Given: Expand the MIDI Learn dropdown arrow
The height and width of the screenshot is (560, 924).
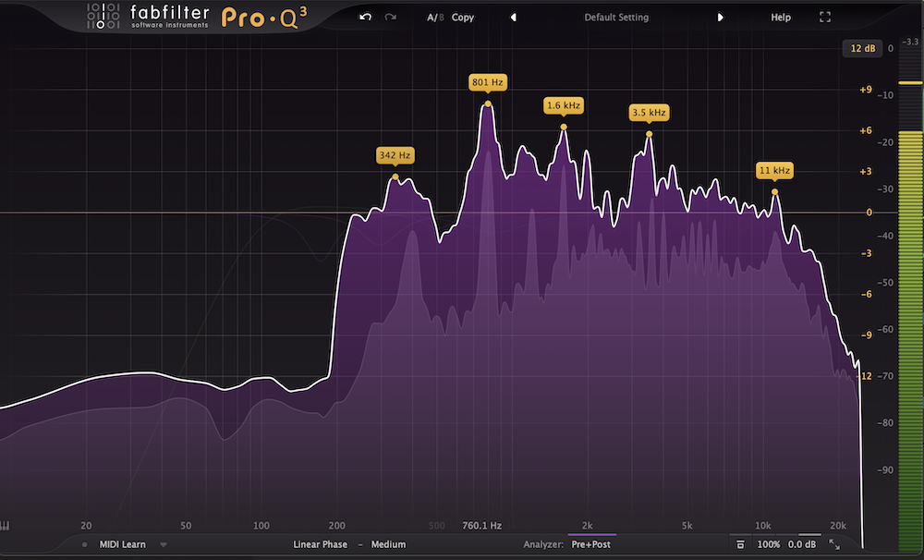Looking at the screenshot, I should (x=164, y=544).
